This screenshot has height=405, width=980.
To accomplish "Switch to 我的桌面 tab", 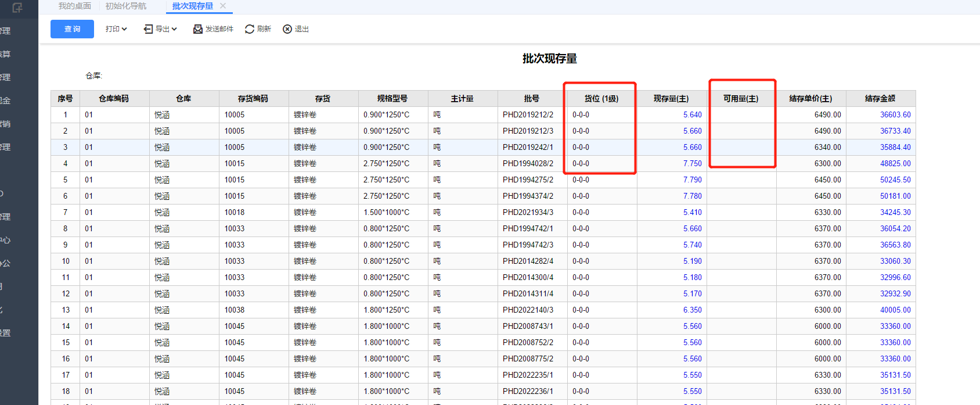I will (x=75, y=6).
